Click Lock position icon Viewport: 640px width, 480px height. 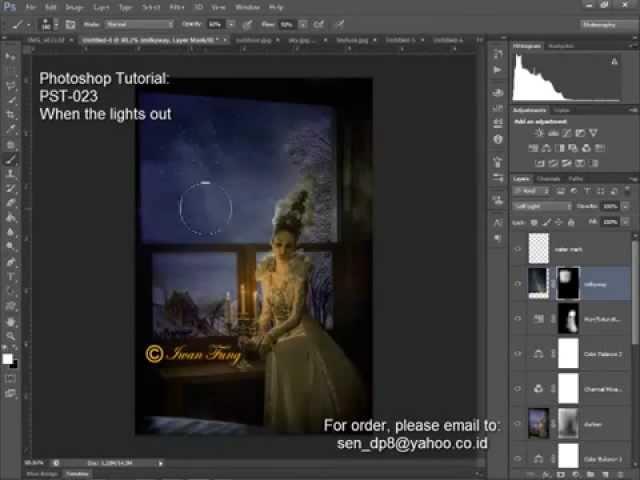558,222
